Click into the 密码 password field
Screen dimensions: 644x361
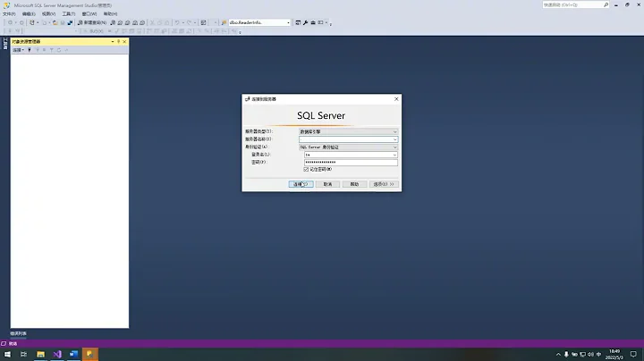[351, 162]
